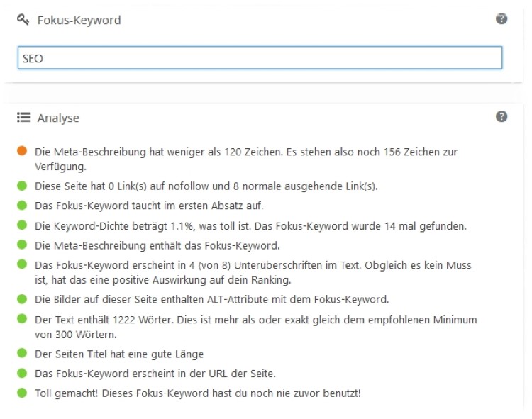
Task: Click the key icon beside Fokus-Keyword
Action: click(22, 20)
